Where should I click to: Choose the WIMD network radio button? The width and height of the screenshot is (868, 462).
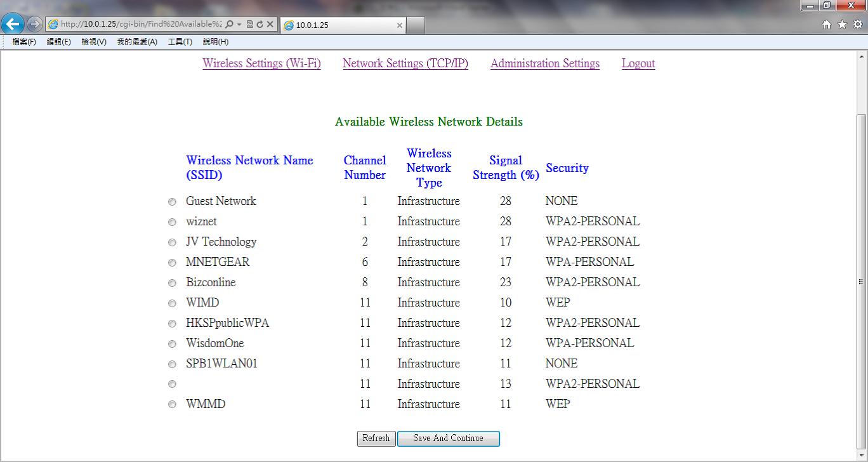click(172, 303)
